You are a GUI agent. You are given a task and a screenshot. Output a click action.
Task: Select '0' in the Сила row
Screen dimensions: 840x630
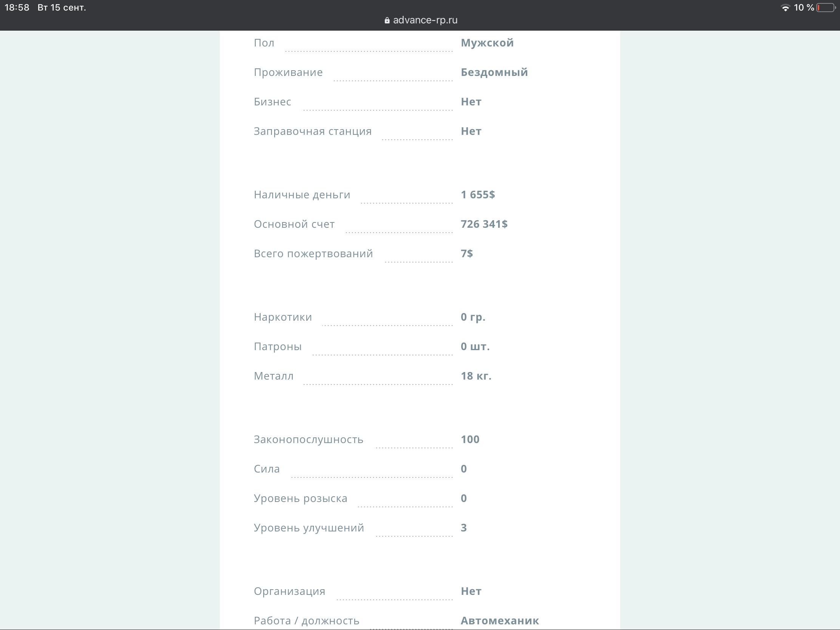pos(464,469)
